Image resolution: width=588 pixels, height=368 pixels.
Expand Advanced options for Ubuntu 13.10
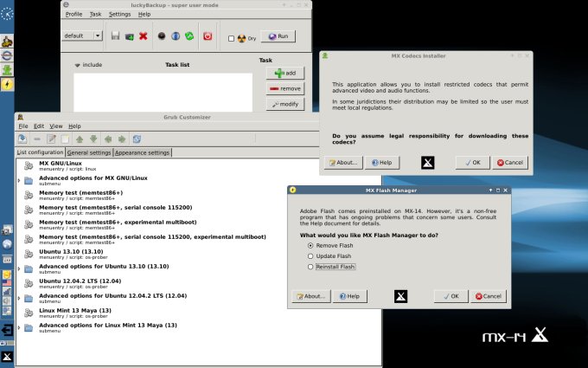19,269
